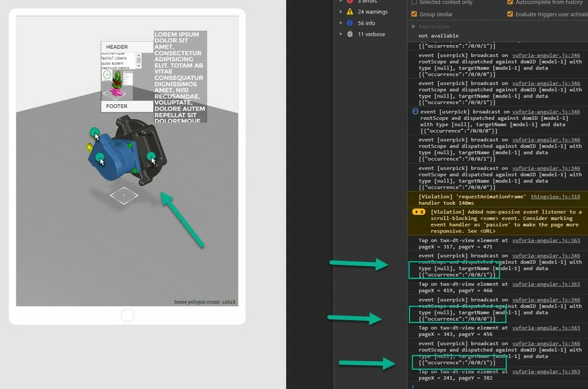588x389 pixels.
Task: Pick the top-left green marker on the model
Action: click(94, 132)
